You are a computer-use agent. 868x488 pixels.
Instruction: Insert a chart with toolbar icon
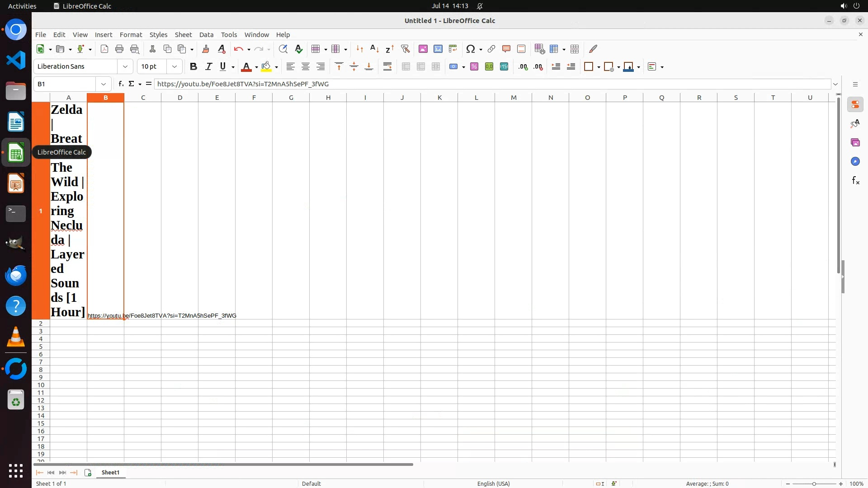(x=438, y=49)
